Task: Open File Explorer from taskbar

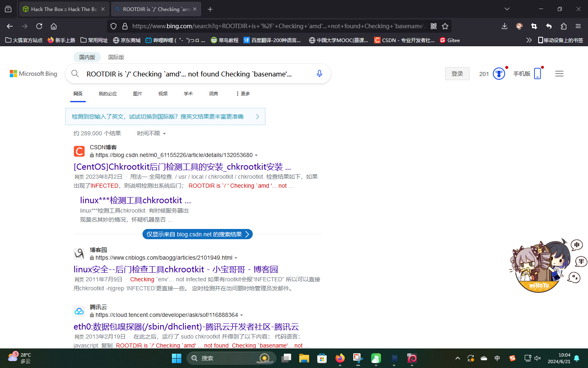Action: click(304, 359)
